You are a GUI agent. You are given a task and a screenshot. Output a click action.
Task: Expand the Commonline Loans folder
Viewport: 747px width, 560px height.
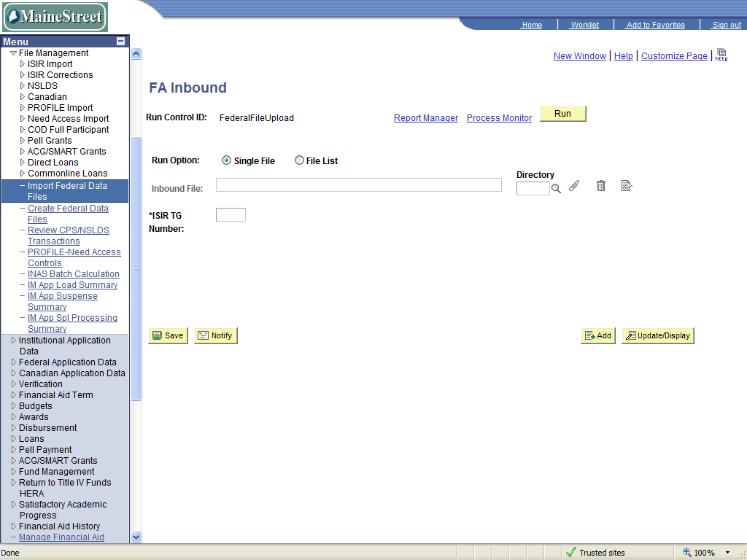click(23, 174)
